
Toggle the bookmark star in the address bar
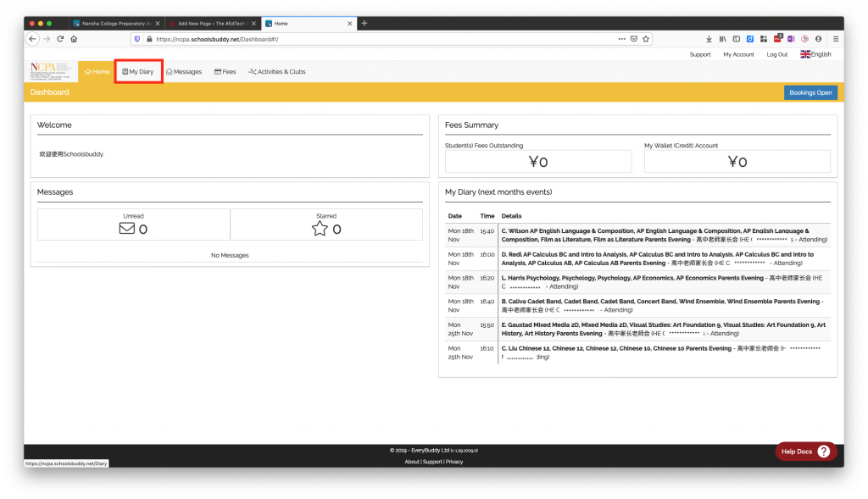tap(645, 39)
